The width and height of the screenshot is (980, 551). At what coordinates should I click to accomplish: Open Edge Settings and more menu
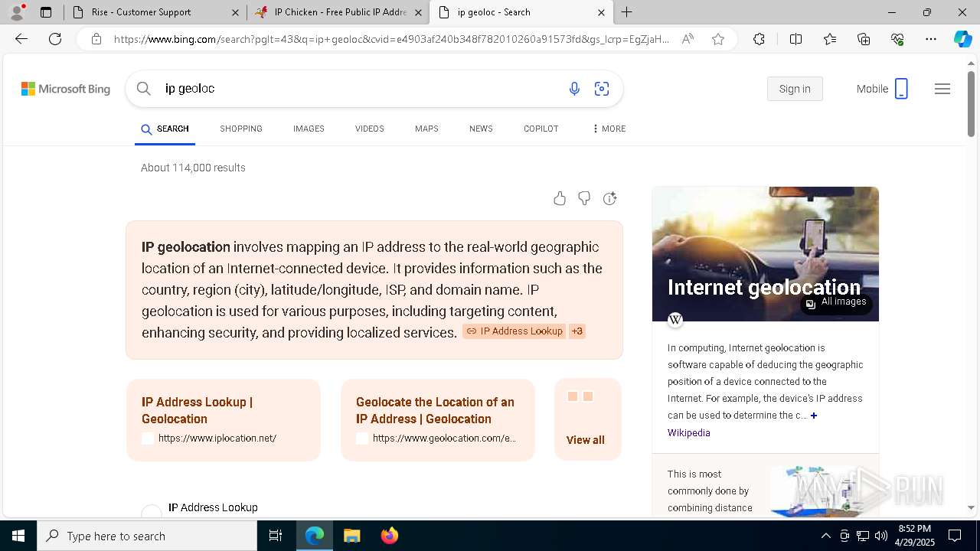pos(931,39)
